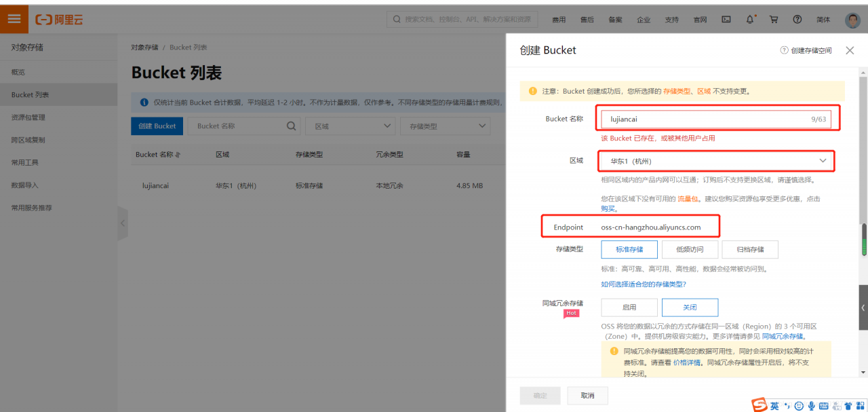
Task: Open 资源包管理 in the sidebar
Action: point(58,117)
